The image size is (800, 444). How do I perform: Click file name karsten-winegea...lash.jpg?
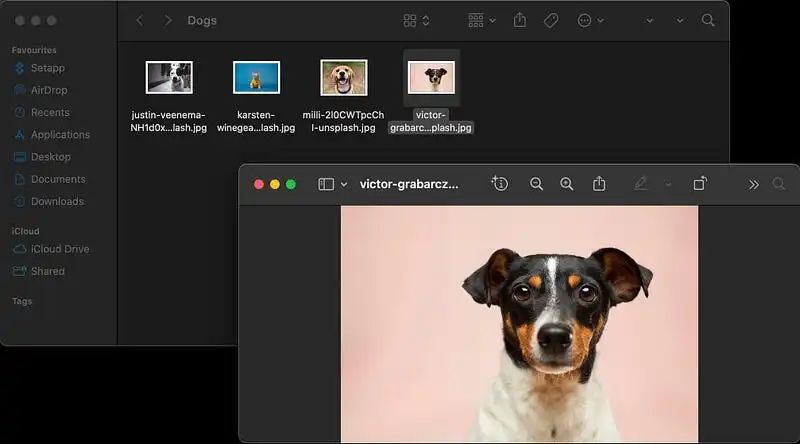pyautogui.click(x=256, y=121)
